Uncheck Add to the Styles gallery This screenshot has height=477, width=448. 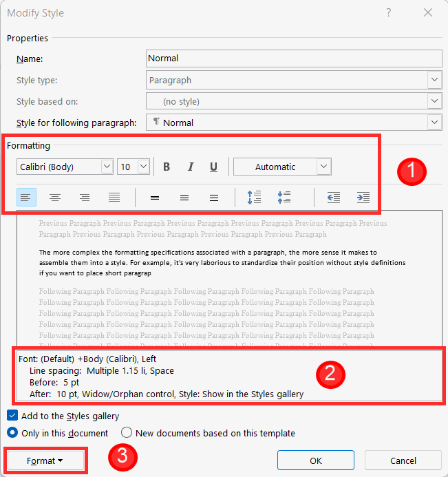pos(12,416)
